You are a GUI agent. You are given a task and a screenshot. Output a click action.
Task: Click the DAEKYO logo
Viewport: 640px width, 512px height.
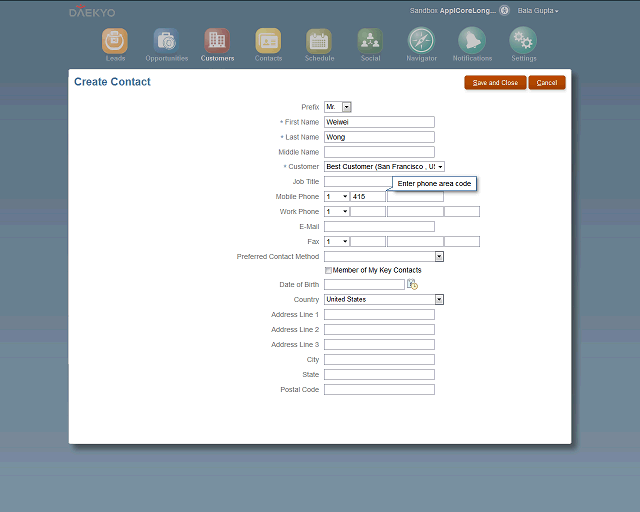point(92,11)
